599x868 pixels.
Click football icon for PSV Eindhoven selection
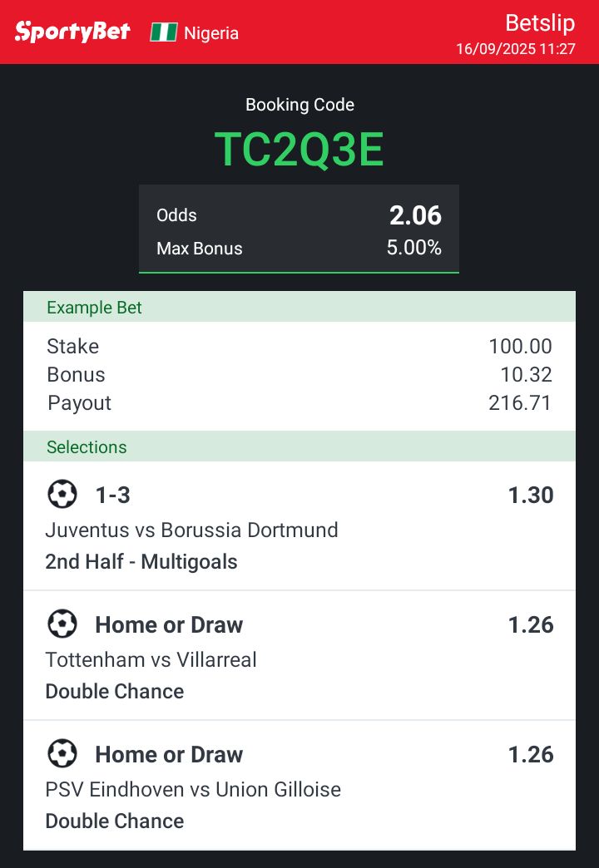pos(62,754)
